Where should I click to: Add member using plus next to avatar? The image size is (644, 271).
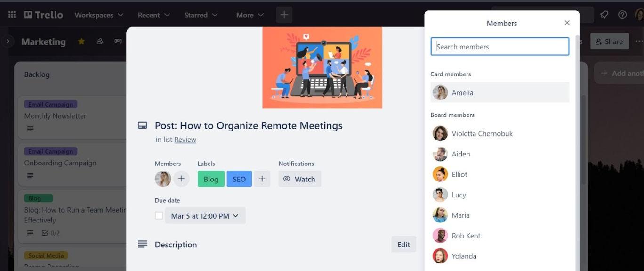tap(181, 179)
